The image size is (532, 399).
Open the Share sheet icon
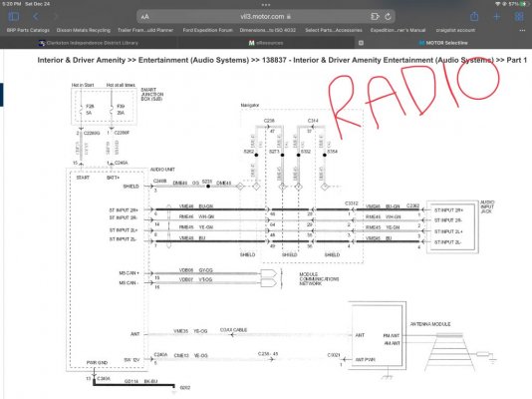(x=474, y=16)
